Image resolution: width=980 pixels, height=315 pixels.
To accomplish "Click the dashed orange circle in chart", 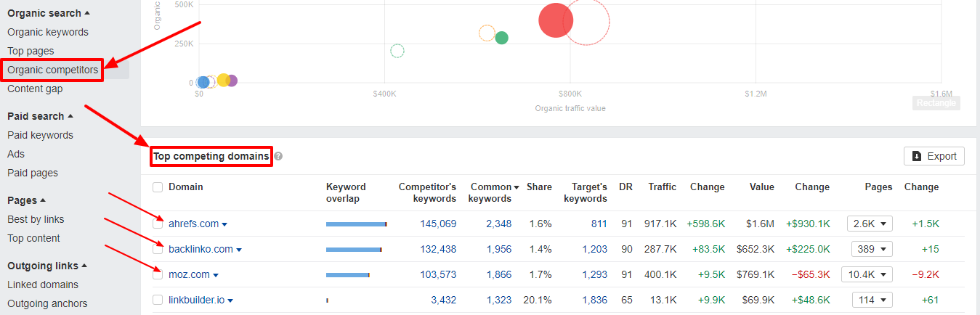I will click(487, 33).
